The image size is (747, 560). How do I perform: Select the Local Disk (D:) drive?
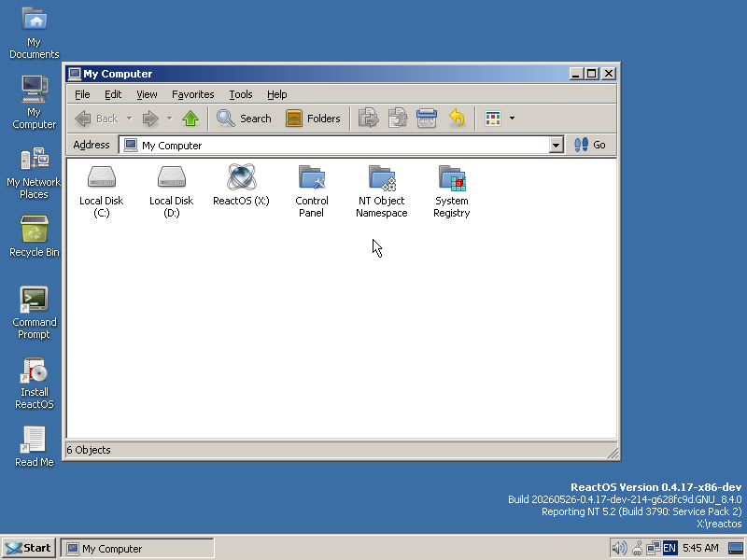point(172,191)
